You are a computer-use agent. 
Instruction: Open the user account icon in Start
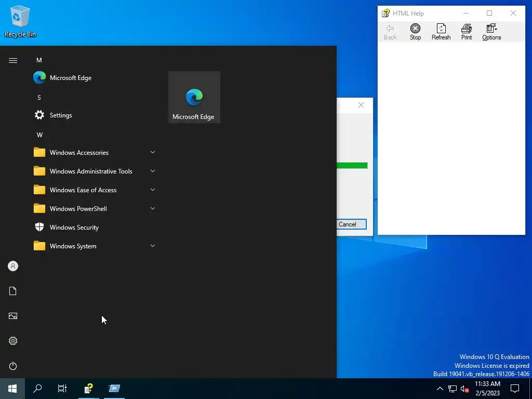(13, 266)
